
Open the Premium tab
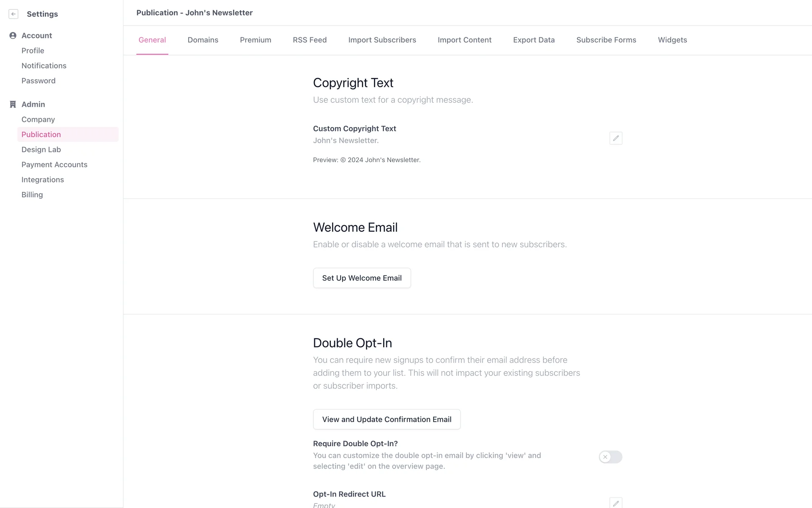[255, 40]
